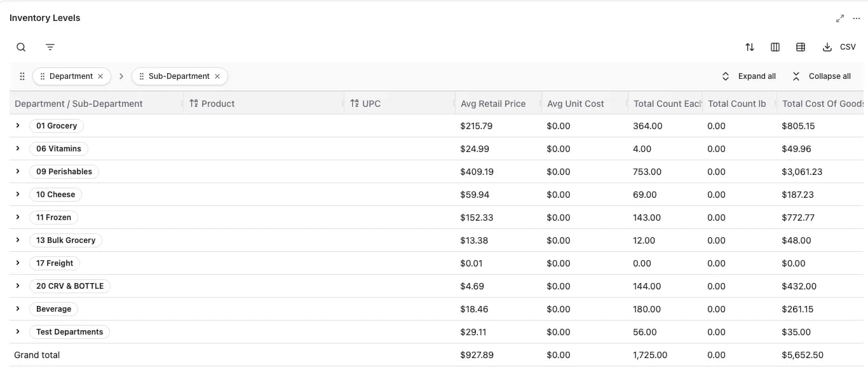Click the Total Count Each column header

(x=665, y=104)
